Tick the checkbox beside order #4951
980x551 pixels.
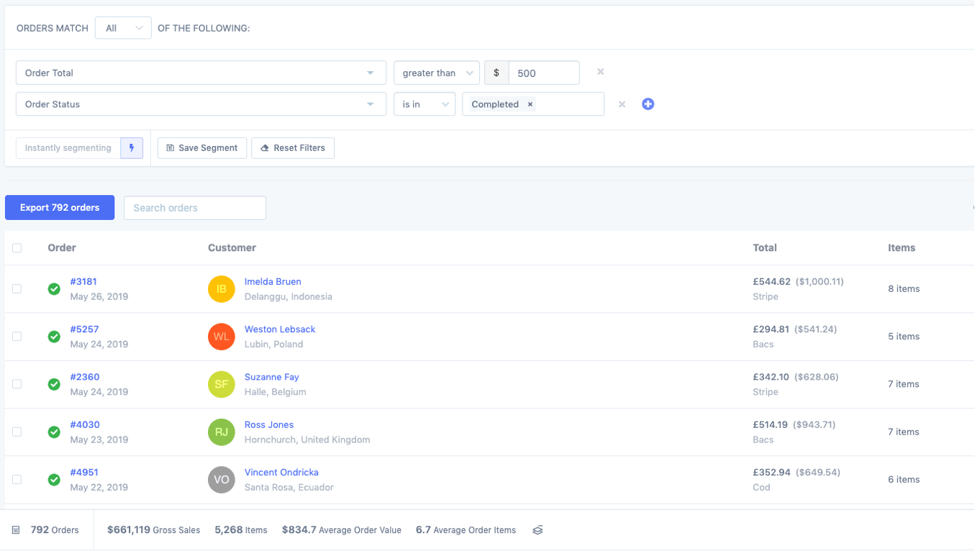[x=17, y=478]
